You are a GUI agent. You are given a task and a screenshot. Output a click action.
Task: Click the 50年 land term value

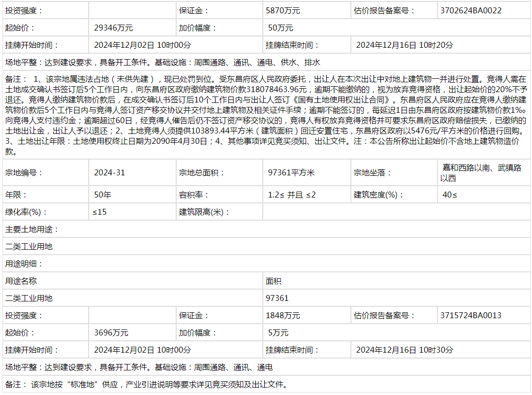102,195
